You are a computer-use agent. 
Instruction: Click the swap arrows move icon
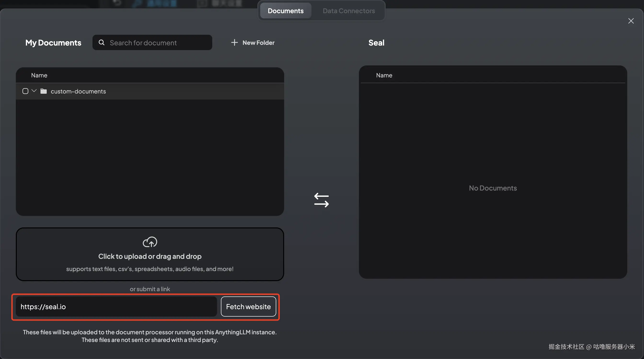pyautogui.click(x=321, y=200)
